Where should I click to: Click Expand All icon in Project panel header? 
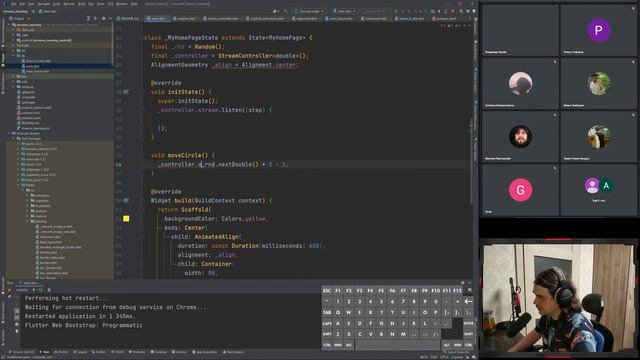tap(89, 18)
